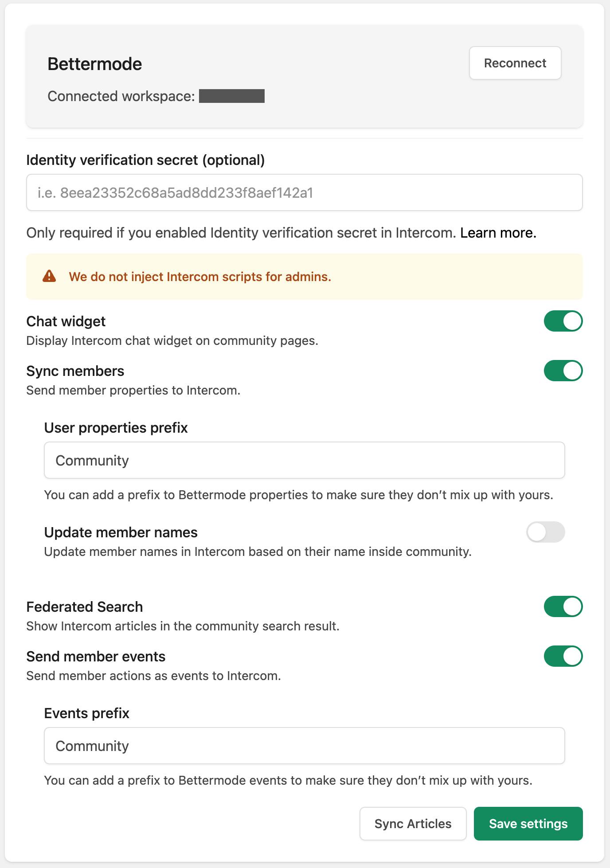Click into the User properties prefix input
This screenshot has width=610, height=868.
point(304,461)
